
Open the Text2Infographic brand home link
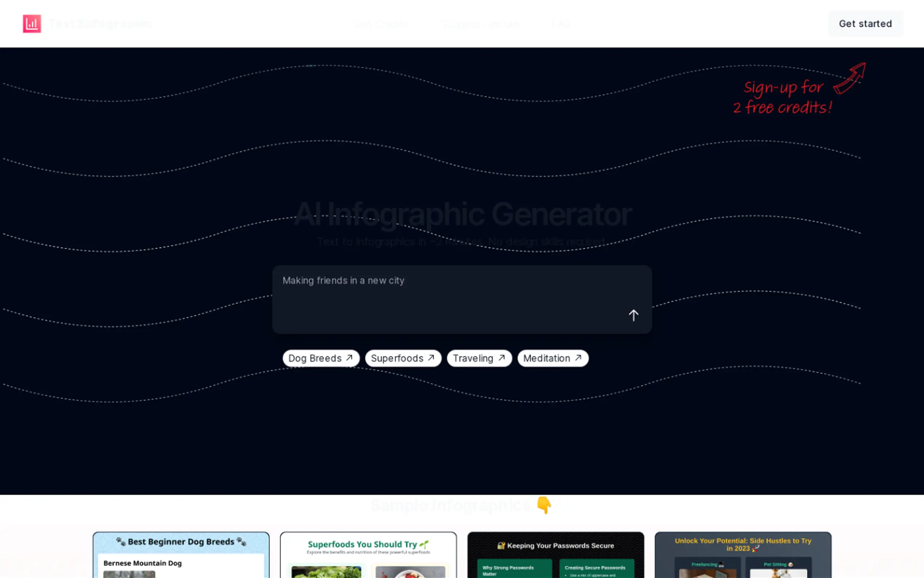(100, 24)
